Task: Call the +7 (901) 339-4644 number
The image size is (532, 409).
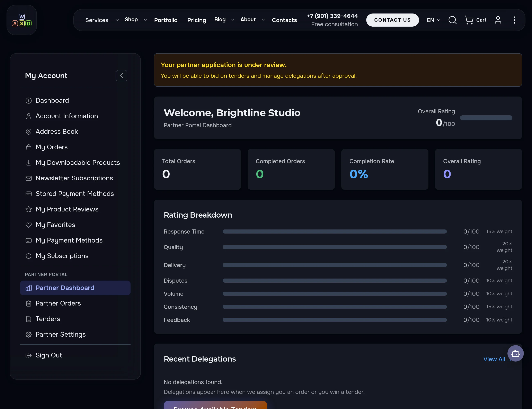Action: (332, 16)
